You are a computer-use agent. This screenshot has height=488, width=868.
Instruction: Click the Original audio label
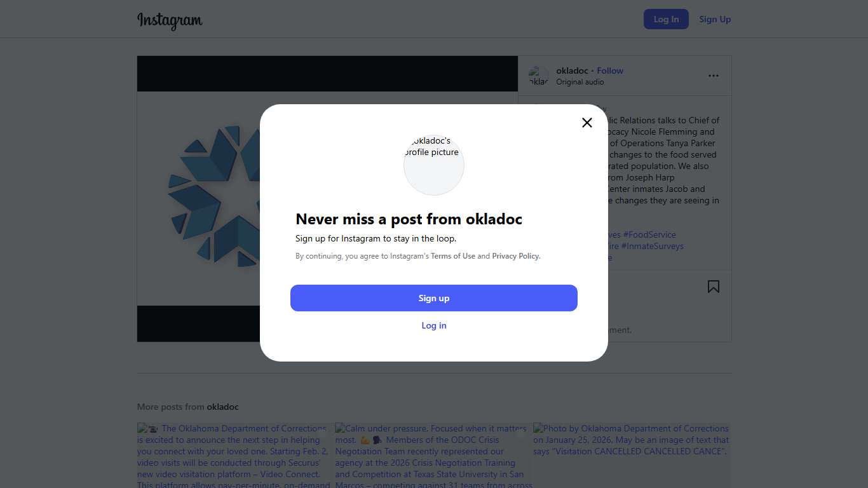point(580,82)
